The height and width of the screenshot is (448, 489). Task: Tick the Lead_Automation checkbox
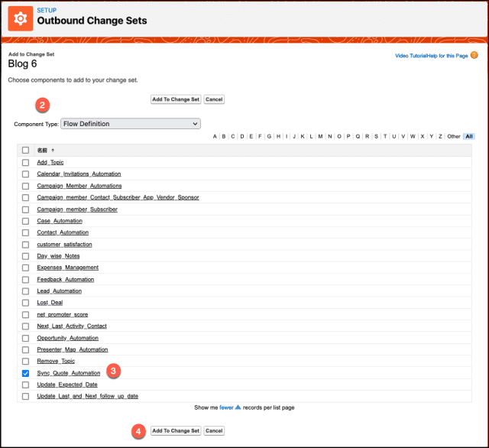point(26,291)
